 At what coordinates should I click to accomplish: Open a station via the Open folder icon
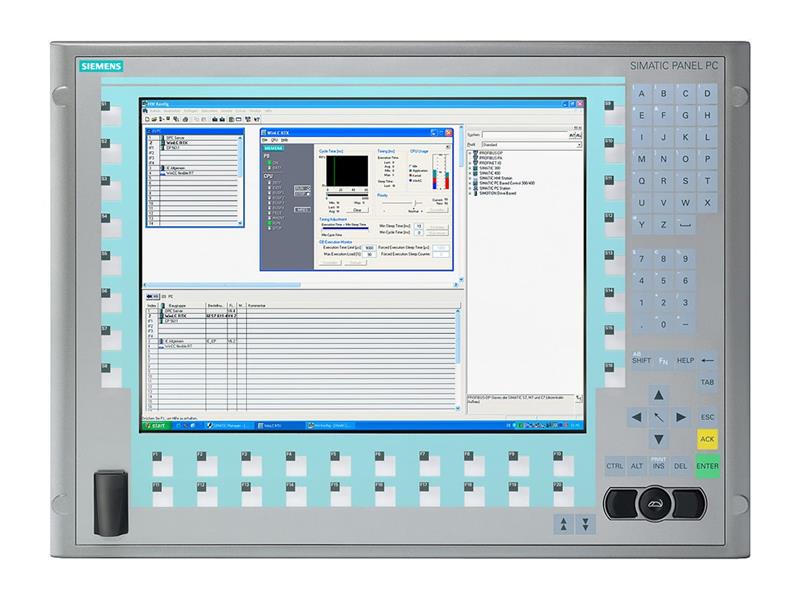click(x=154, y=119)
